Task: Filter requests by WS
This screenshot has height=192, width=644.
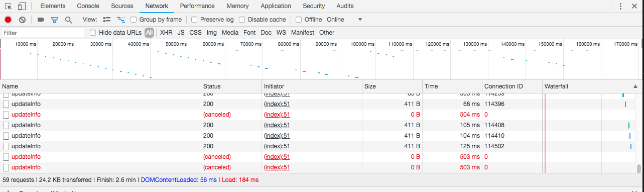Action: point(282,33)
